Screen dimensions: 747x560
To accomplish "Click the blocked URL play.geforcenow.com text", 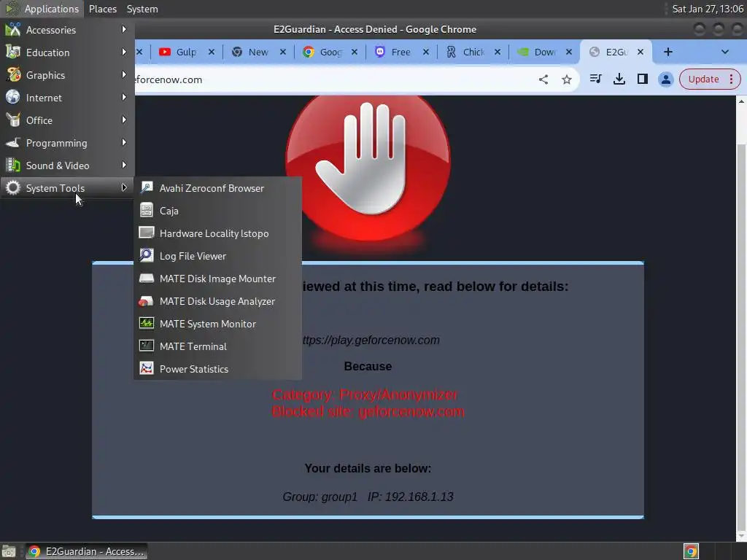I will (x=371, y=340).
